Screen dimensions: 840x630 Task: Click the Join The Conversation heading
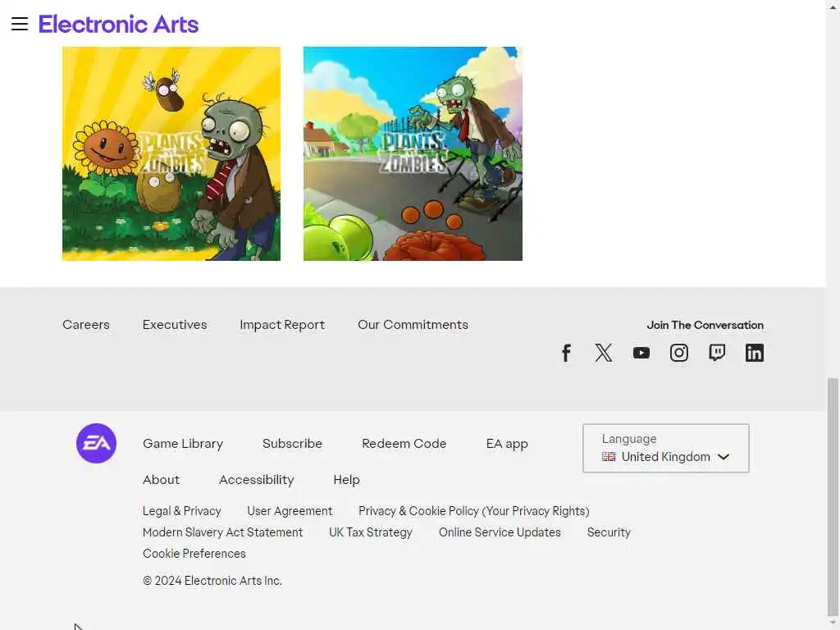point(705,325)
